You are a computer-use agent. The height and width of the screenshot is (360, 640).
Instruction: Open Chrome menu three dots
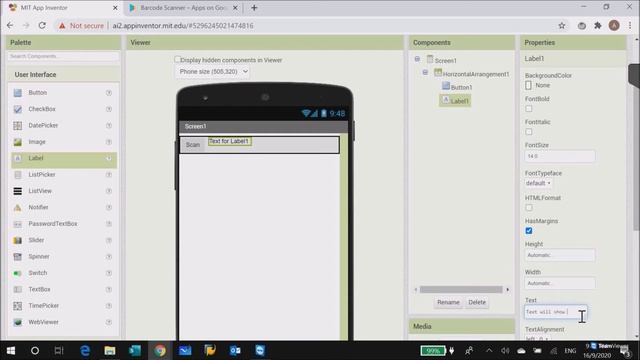pos(630,25)
